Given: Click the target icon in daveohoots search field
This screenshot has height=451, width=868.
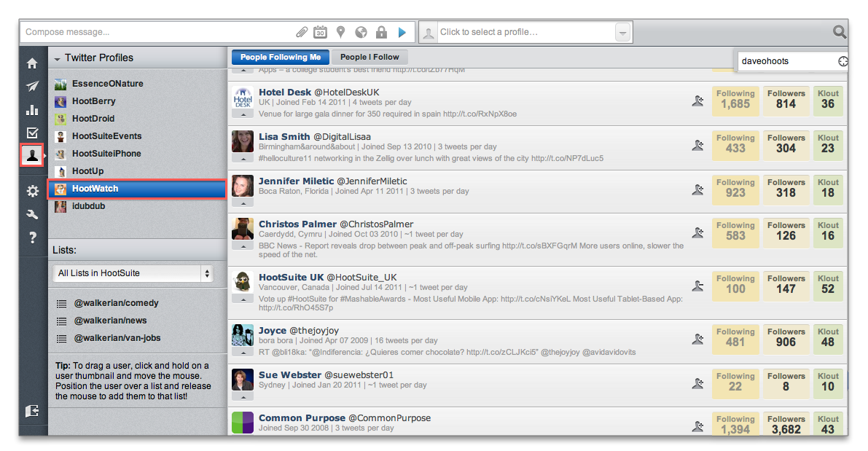Looking at the screenshot, I should [x=842, y=61].
